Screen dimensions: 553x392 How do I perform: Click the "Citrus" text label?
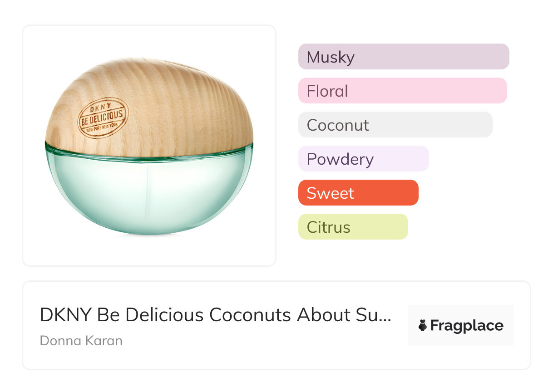(x=328, y=227)
